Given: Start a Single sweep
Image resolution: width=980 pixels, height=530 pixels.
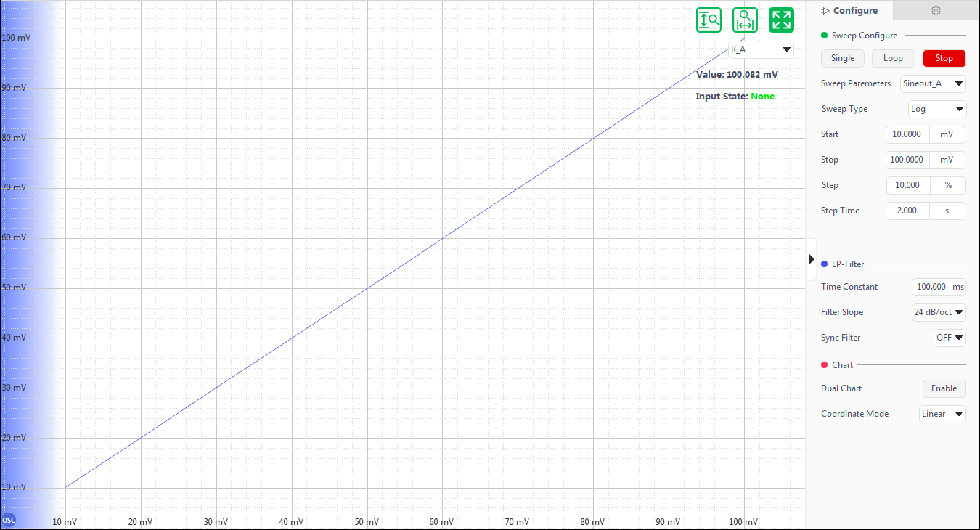Looking at the screenshot, I should pos(842,58).
